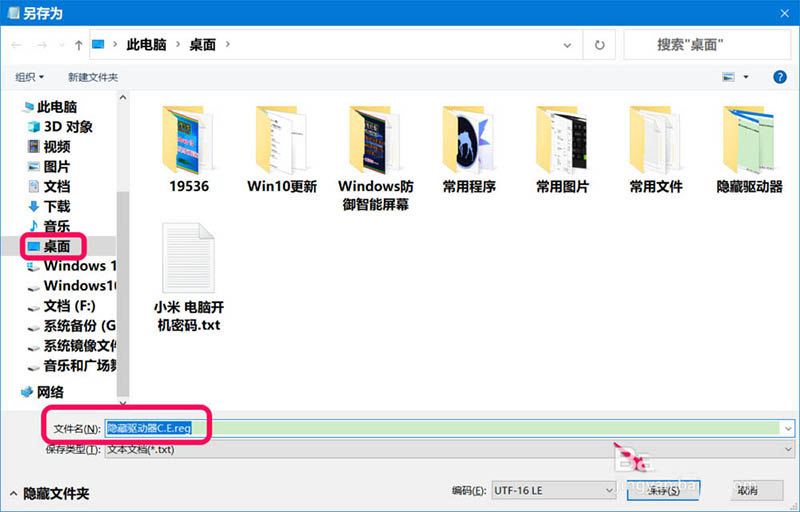Viewport: 800px width, 512px height.
Task: Select 下载 in the sidebar
Action: tap(49, 207)
